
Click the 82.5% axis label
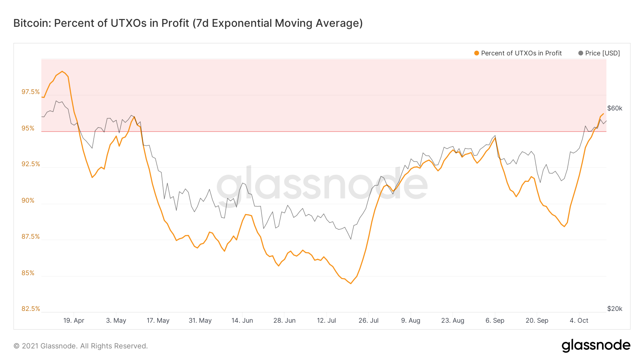[x=31, y=309]
